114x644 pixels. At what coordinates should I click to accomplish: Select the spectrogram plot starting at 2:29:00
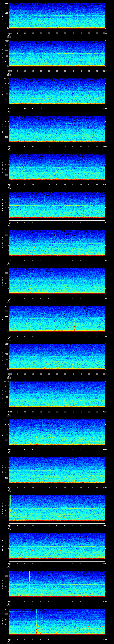pos(57,16)
